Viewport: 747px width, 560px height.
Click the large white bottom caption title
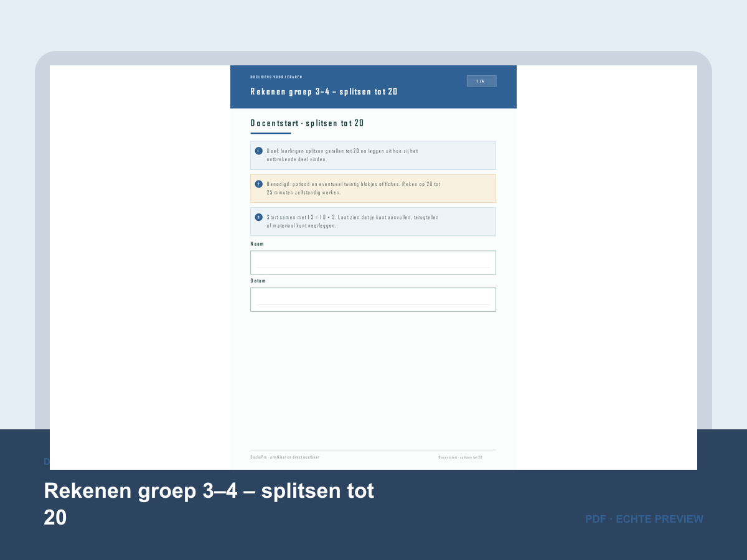[x=209, y=504]
